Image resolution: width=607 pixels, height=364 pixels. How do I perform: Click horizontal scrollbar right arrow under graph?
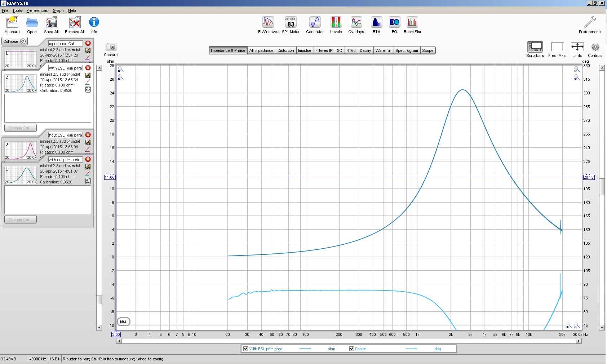(579, 341)
